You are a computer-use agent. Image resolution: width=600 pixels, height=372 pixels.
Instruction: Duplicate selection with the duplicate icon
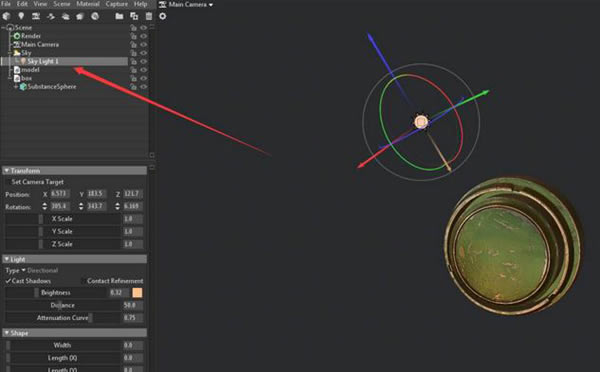tap(134, 16)
